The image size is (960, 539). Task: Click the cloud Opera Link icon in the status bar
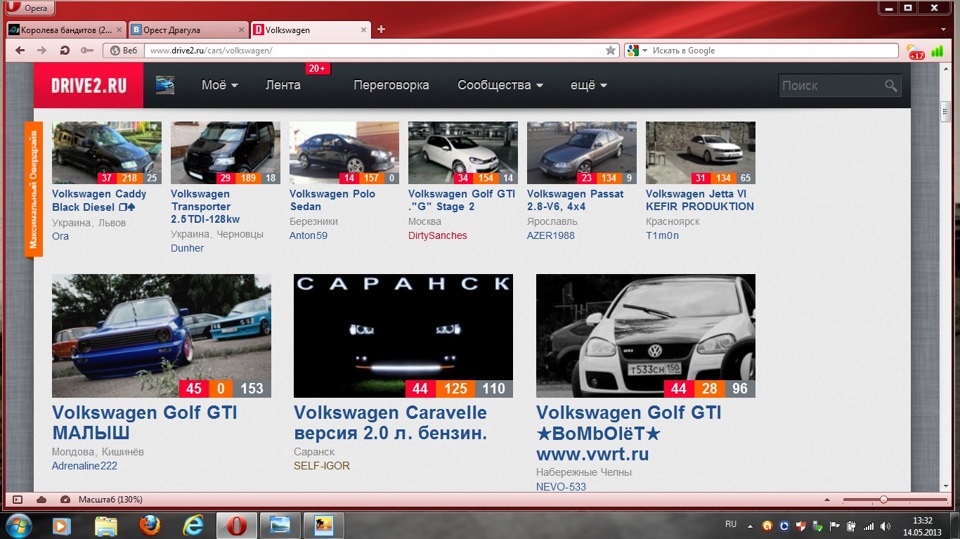point(41,500)
